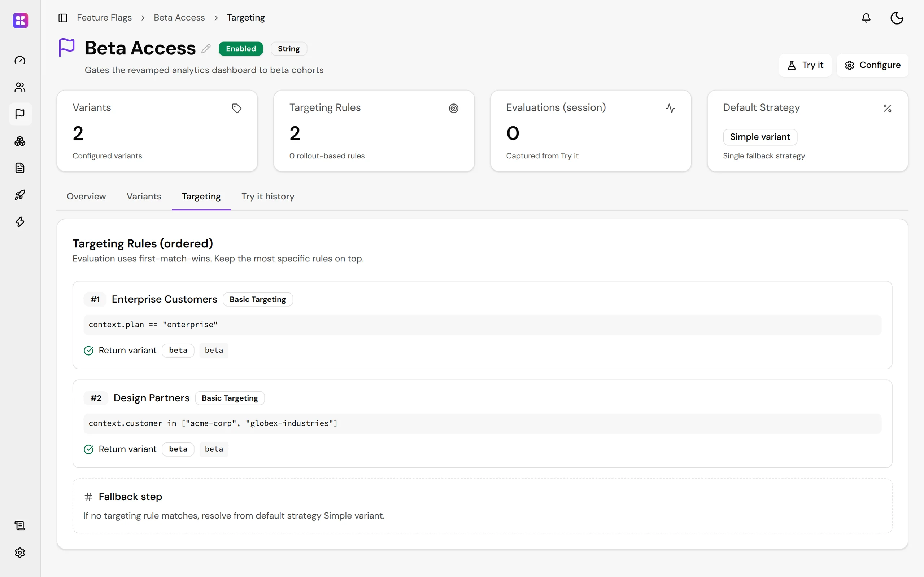Viewport: 924px width, 577px height.
Task: Go to Feature Flags breadcrumb
Action: click(x=104, y=18)
